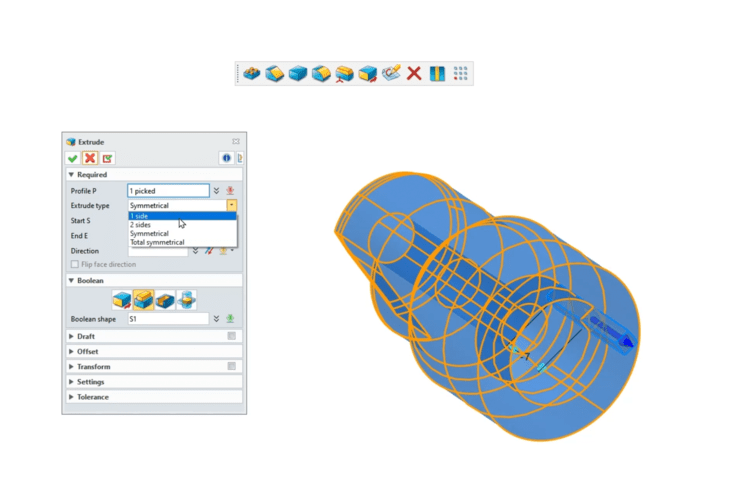This screenshot has width=744, height=488.
Task: Expand the Tolerance section
Action: click(71, 397)
